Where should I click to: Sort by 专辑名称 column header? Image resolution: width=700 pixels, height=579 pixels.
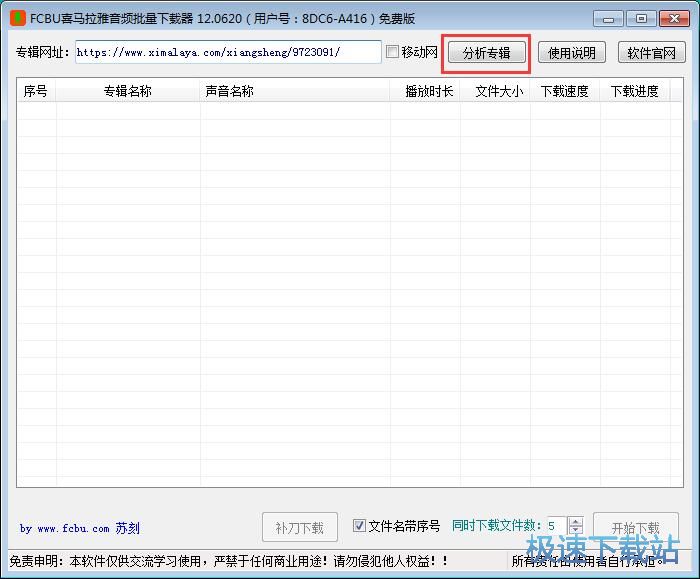pos(128,91)
